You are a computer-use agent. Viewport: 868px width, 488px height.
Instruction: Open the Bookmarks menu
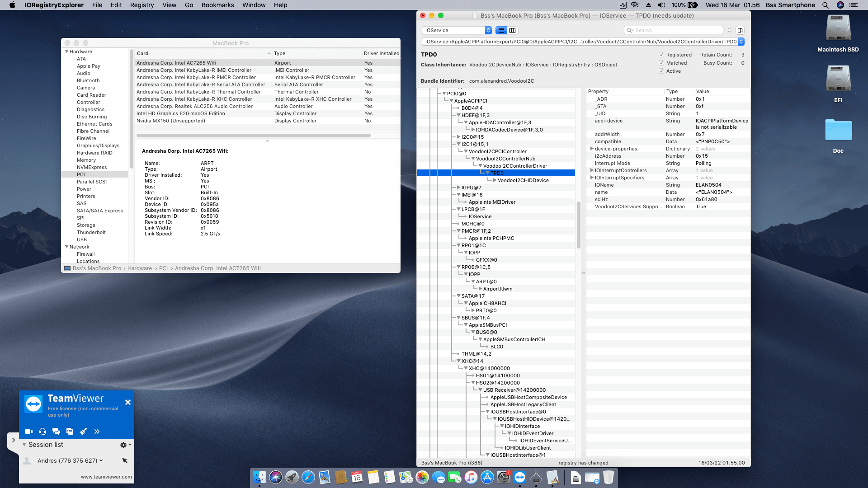(217, 5)
